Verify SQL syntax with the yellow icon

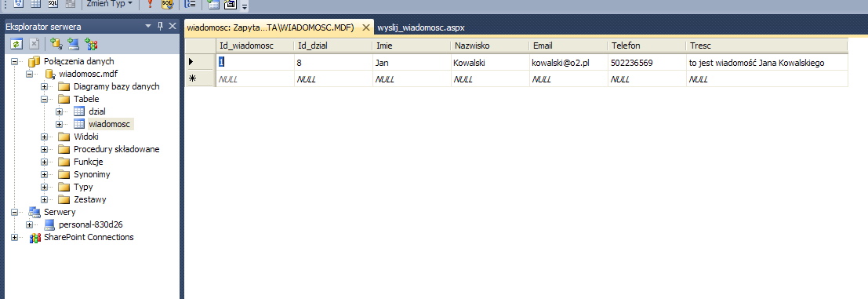[167, 4]
